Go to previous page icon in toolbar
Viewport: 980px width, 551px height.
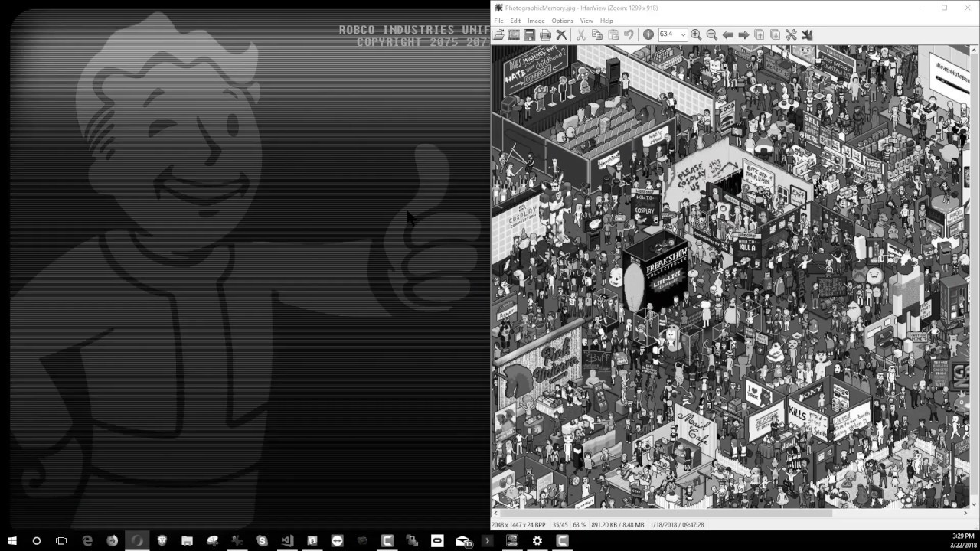759,34
